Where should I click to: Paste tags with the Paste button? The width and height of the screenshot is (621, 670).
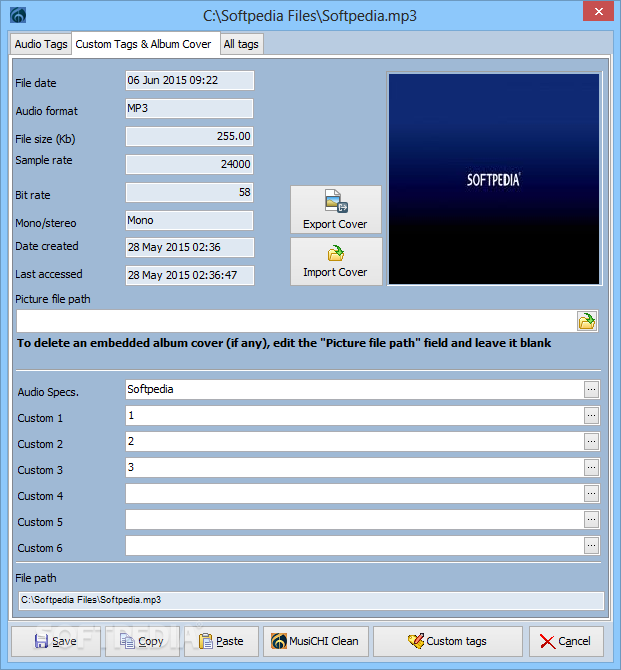tap(221, 641)
